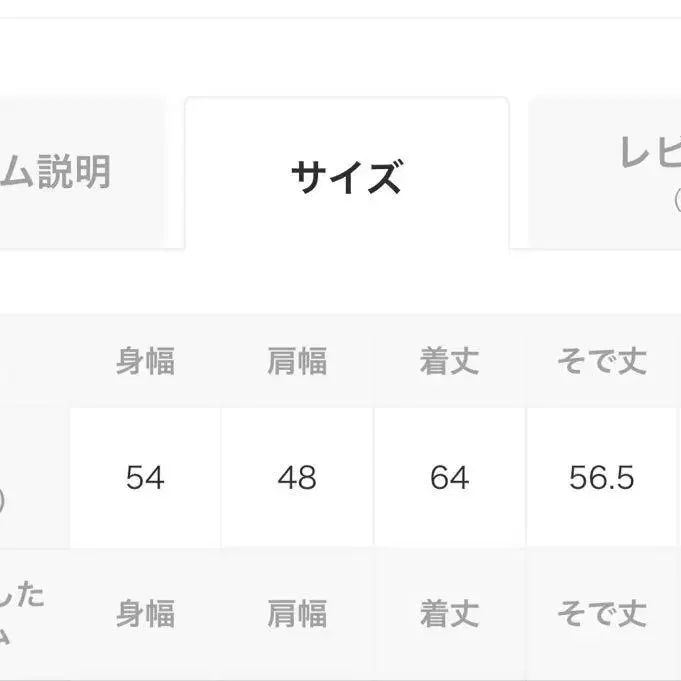681x681 pixels.
Task: Click the 身幅 header in the lower row
Action: pyautogui.click(x=145, y=614)
